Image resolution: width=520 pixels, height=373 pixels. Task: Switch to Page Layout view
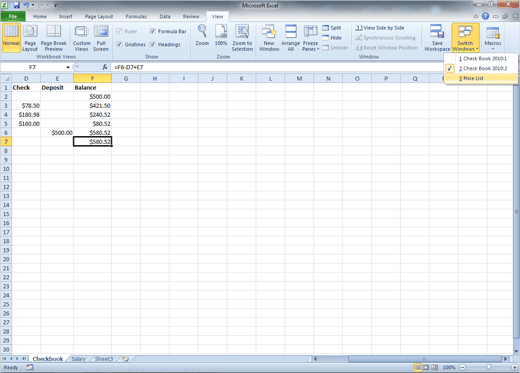coord(30,38)
